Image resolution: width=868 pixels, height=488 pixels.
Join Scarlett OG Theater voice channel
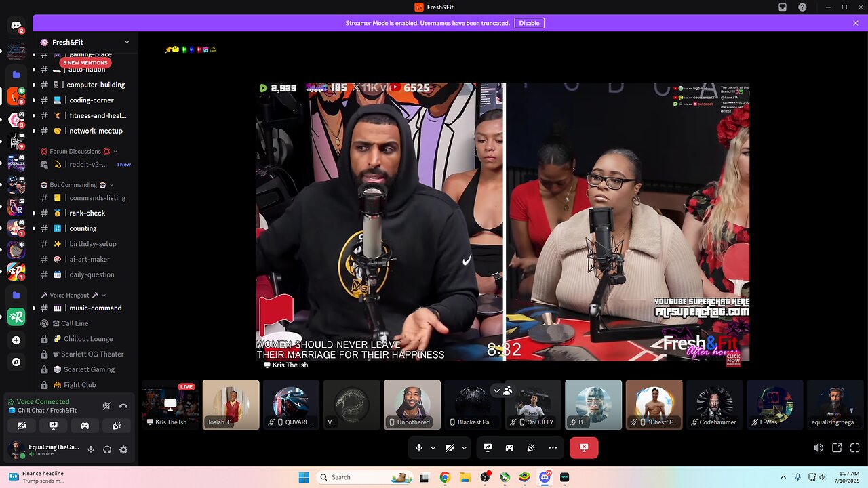(x=85, y=354)
